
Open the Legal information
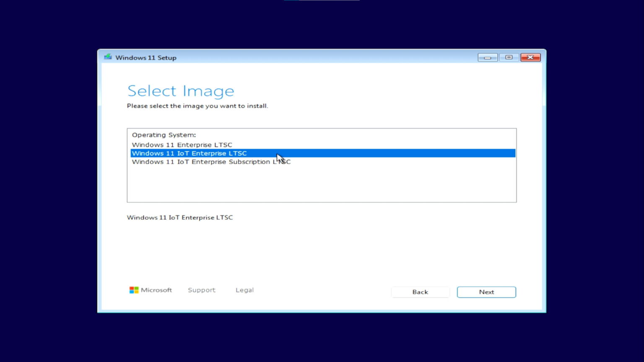(244, 290)
